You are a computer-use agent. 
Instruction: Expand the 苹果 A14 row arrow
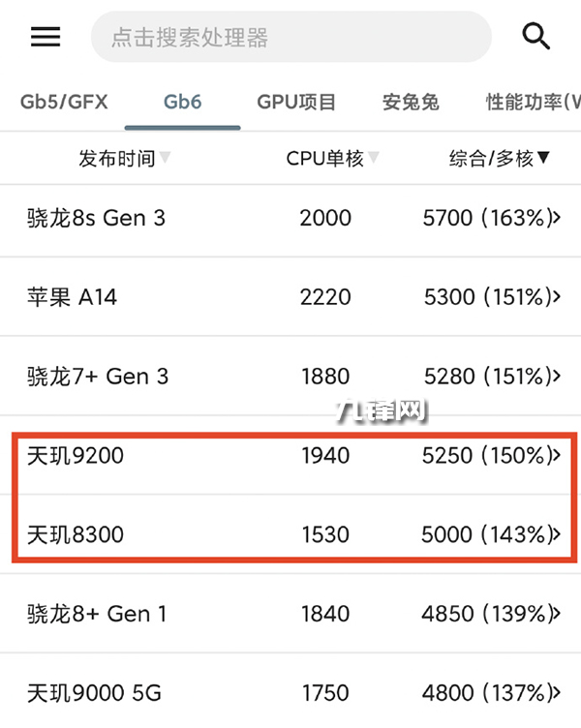[556, 296]
